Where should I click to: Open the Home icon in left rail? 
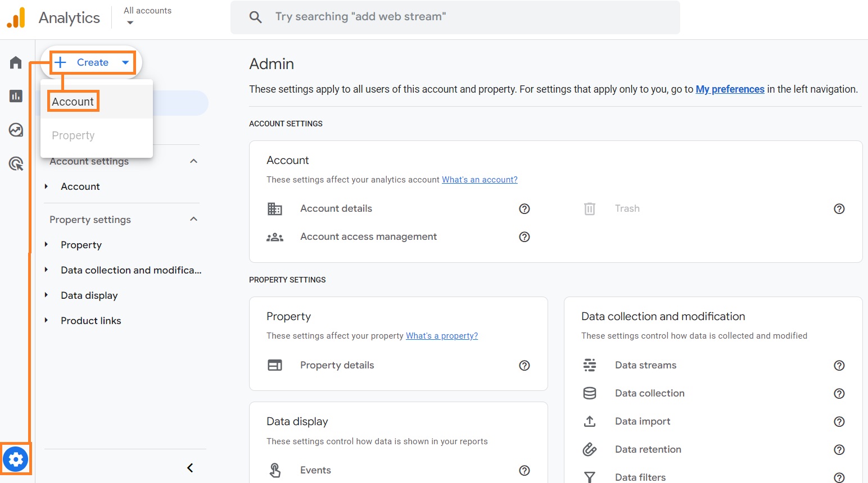point(16,62)
